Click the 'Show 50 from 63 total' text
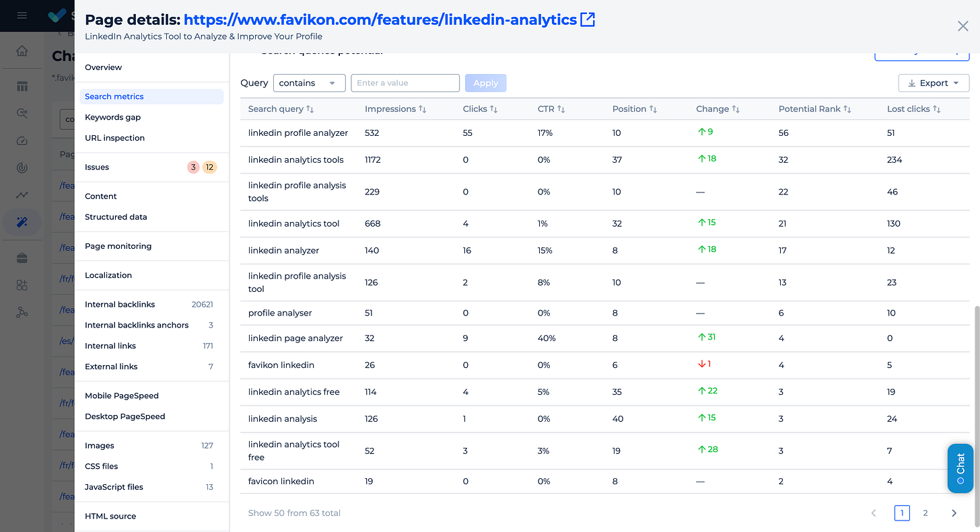This screenshot has width=980, height=532. pyautogui.click(x=294, y=513)
